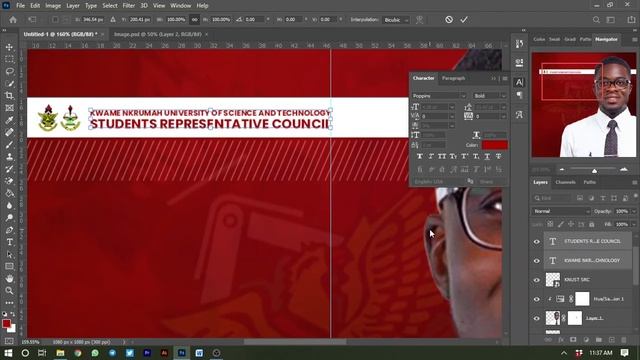Open the Windows Start button

[8, 353]
